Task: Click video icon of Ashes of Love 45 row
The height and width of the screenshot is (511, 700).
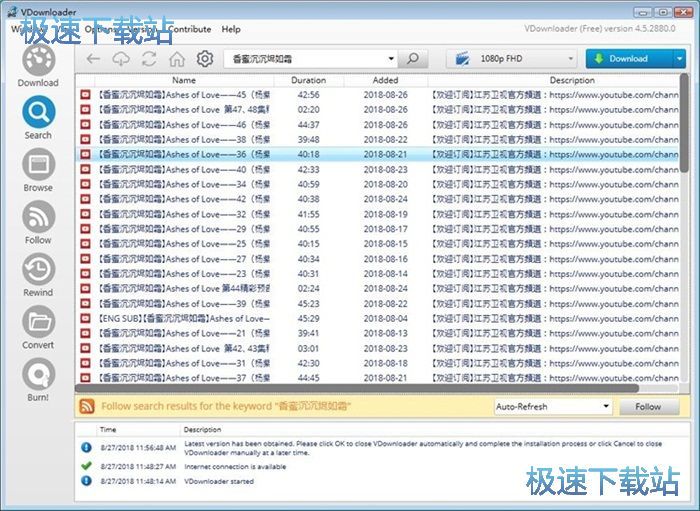Action: 85,95
